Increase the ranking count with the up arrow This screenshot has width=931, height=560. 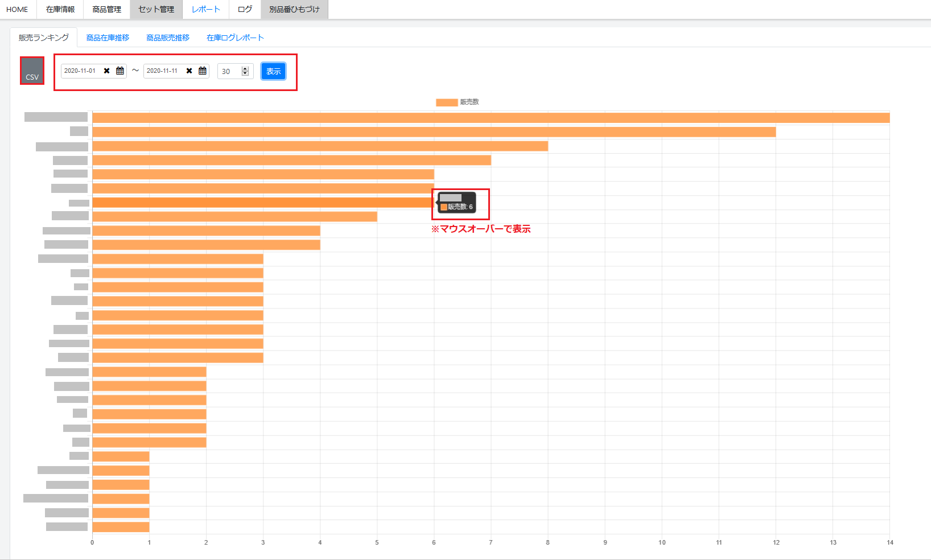[245, 69]
